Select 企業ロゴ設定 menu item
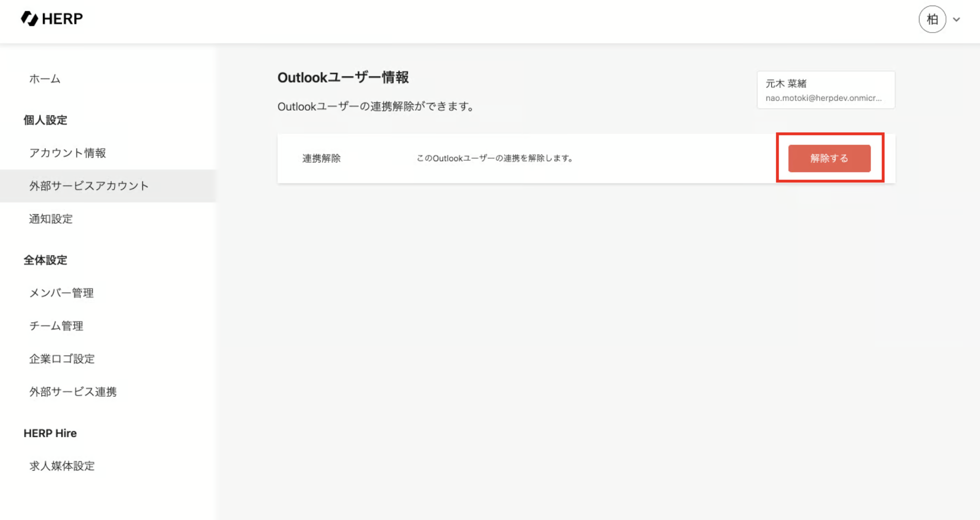This screenshot has height=520, width=980. (x=62, y=359)
